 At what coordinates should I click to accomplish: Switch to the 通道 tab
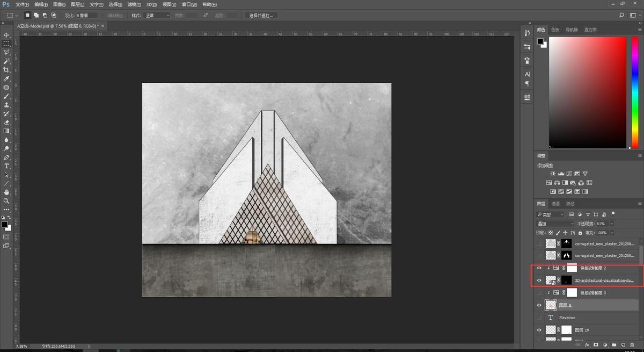coord(556,204)
